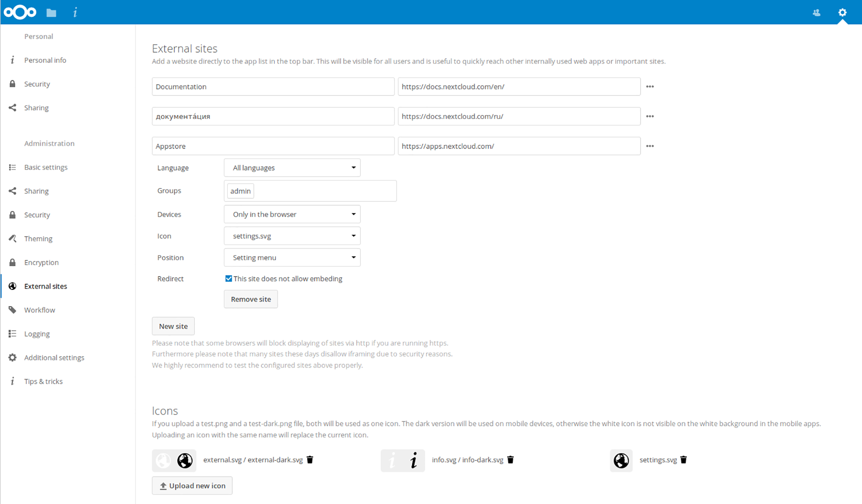Open the info app icon in top bar
This screenshot has height=504, width=862.
click(x=75, y=13)
